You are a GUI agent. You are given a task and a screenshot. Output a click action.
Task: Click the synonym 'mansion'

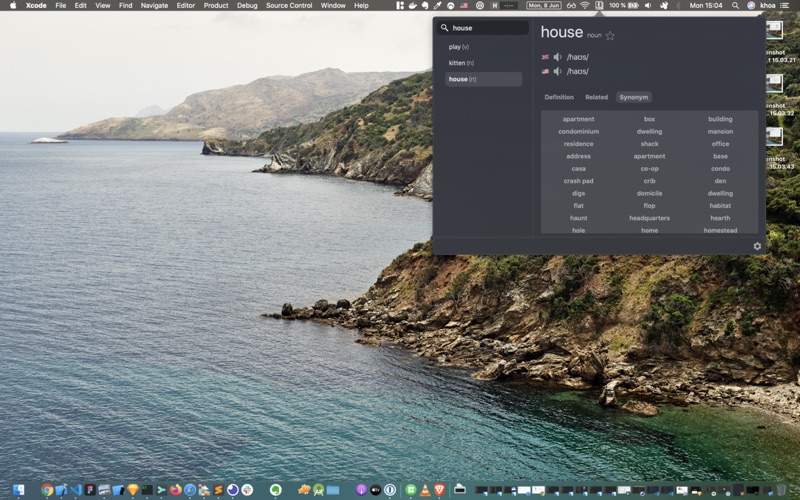(x=720, y=132)
